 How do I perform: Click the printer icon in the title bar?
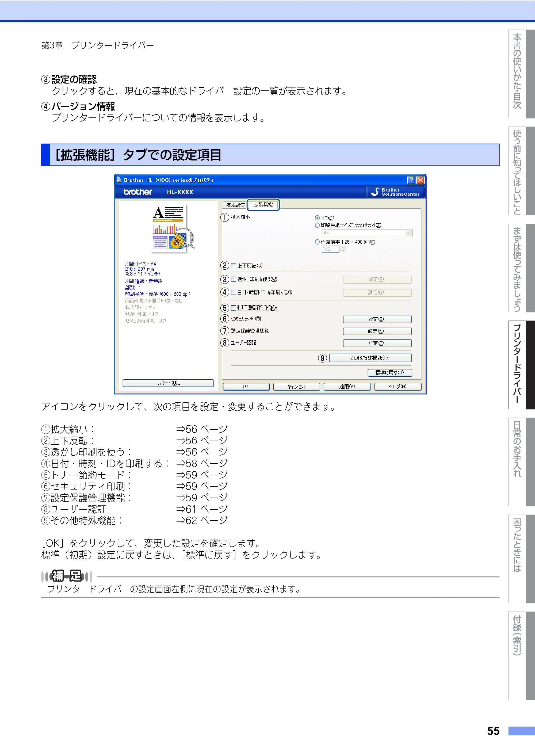click(x=119, y=180)
